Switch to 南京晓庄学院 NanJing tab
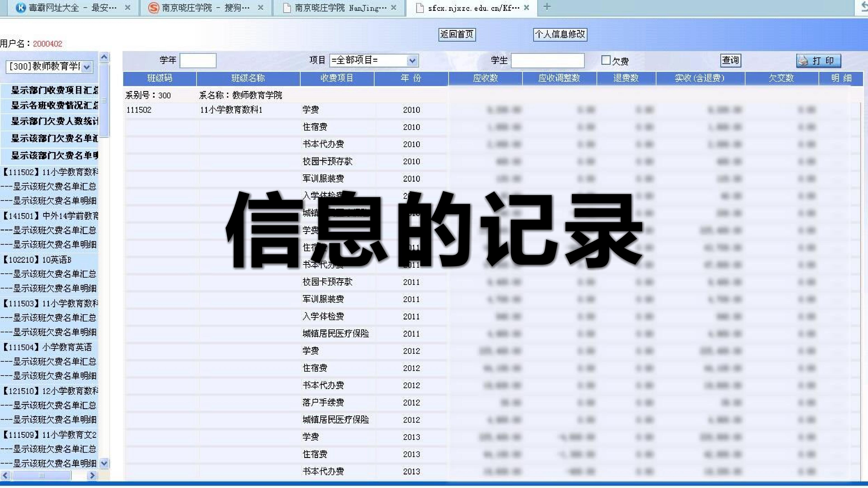 coord(339,8)
